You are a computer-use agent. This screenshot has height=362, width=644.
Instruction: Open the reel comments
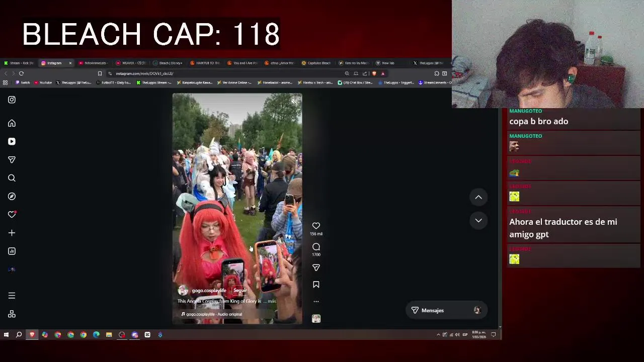tap(316, 247)
